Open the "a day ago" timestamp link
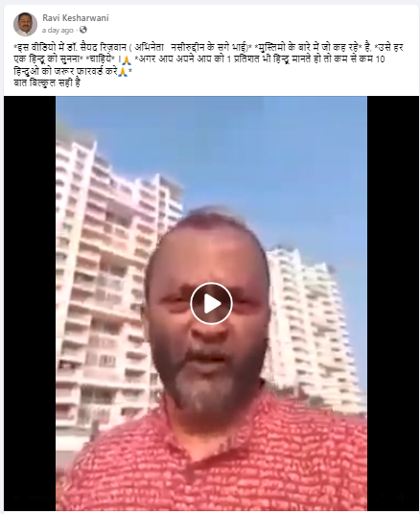This screenshot has width=420, height=514. 58,30
